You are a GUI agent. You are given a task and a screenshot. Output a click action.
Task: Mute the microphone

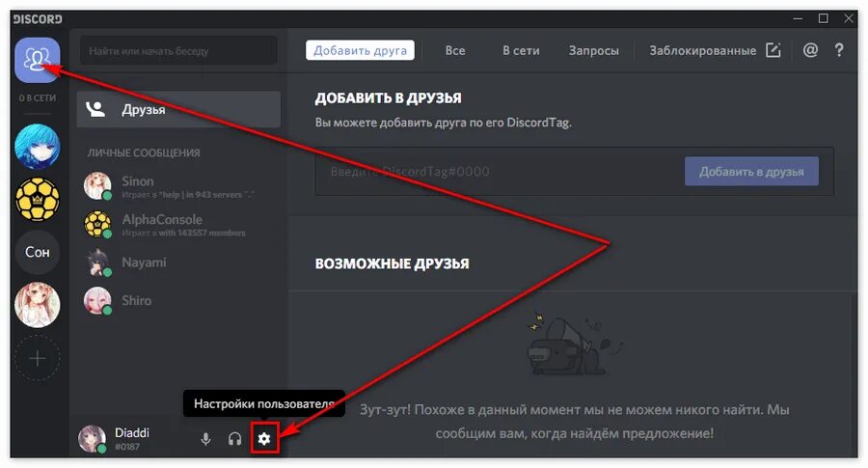click(x=205, y=439)
